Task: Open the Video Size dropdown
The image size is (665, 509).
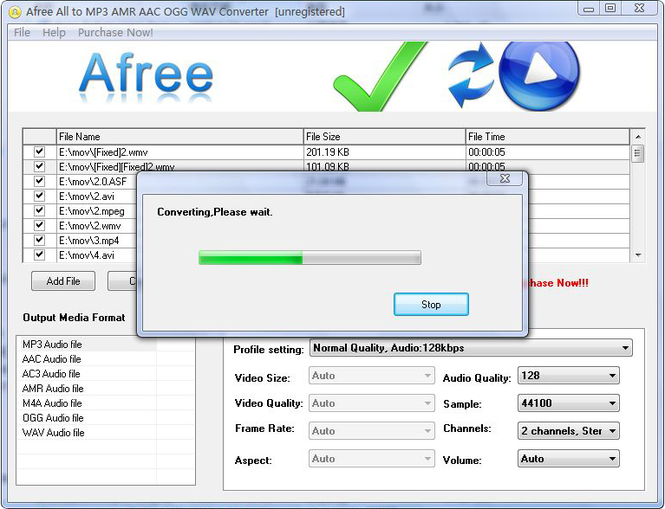Action: click(x=372, y=375)
